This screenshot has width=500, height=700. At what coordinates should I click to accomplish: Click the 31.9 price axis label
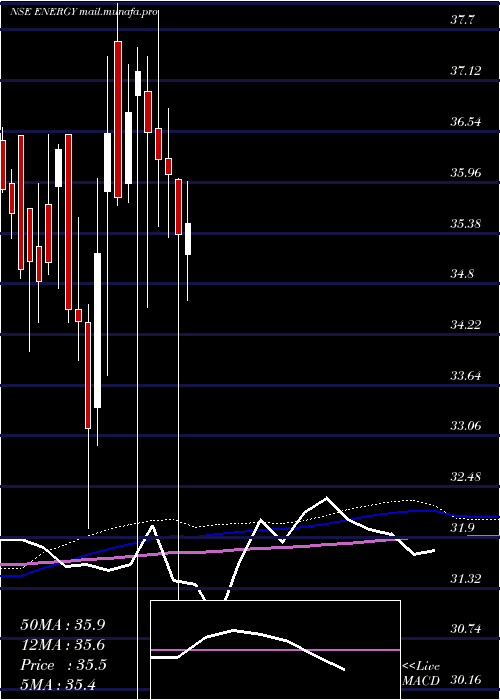pyautogui.click(x=462, y=528)
